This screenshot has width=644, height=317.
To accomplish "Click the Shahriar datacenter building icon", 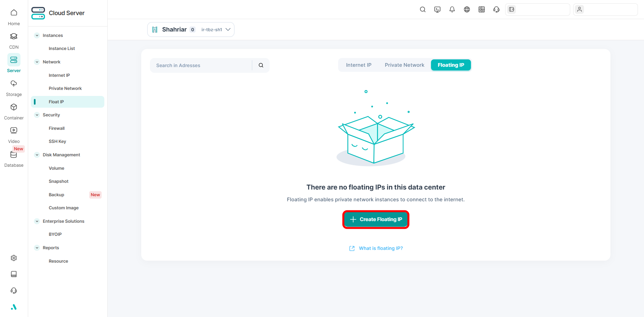I will (x=155, y=30).
